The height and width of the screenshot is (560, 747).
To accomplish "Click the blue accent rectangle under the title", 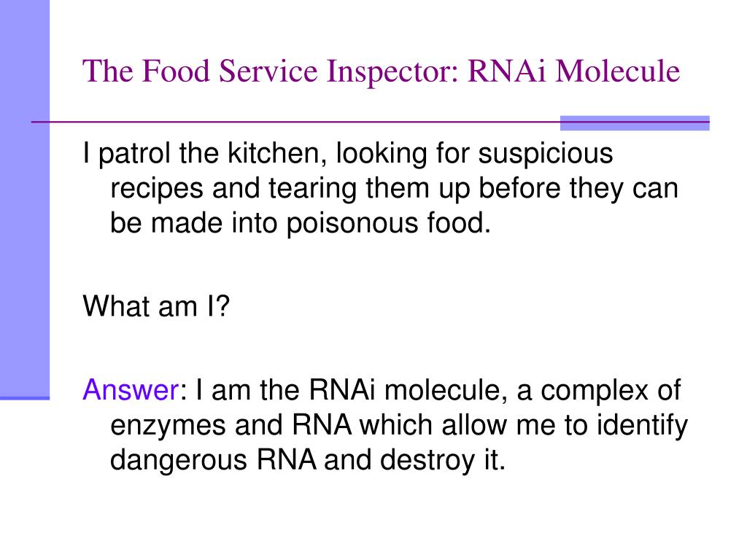I will pos(635,122).
